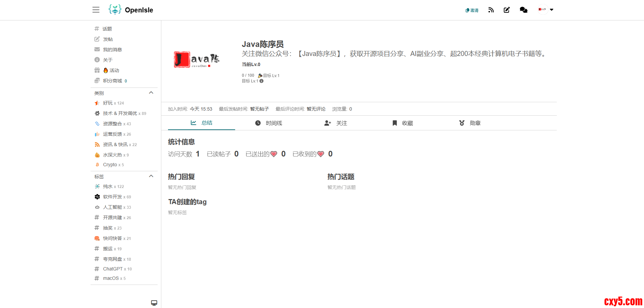Open the 收藏 bookmarks tab
This screenshot has height=308, width=644.
[x=403, y=123]
